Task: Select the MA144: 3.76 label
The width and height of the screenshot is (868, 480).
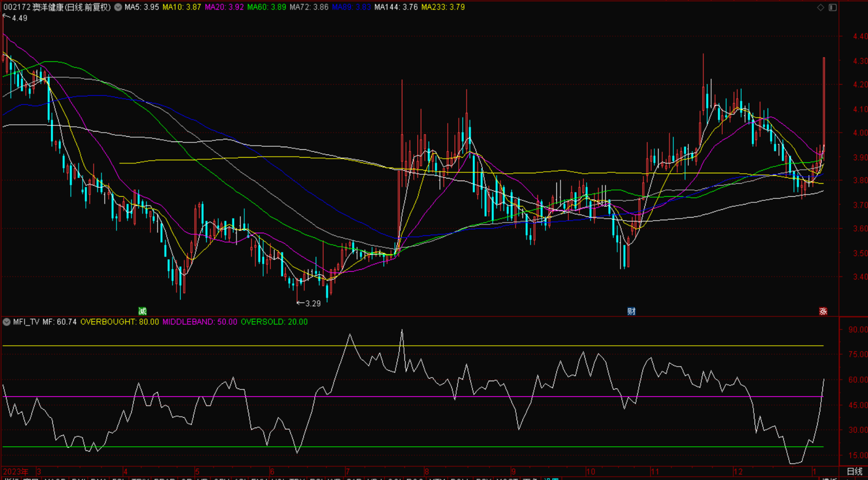Action: pos(396,7)
